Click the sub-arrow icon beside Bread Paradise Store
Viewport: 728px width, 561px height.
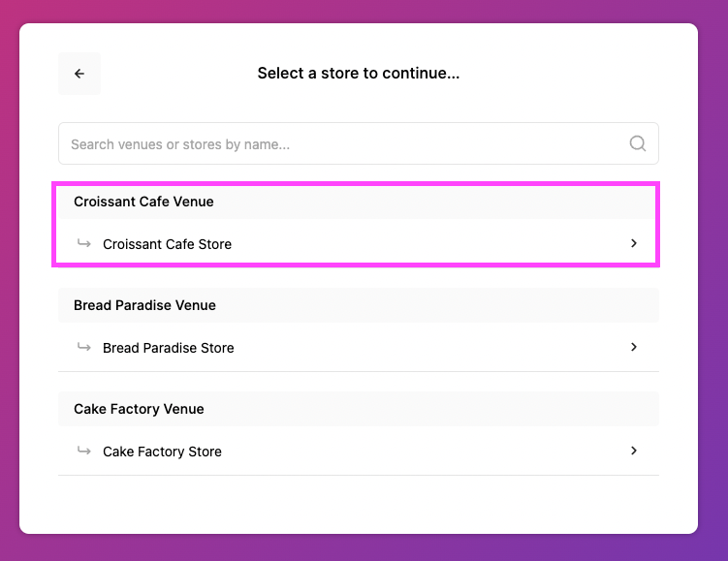pyautogui.click(x=83, y=347)
